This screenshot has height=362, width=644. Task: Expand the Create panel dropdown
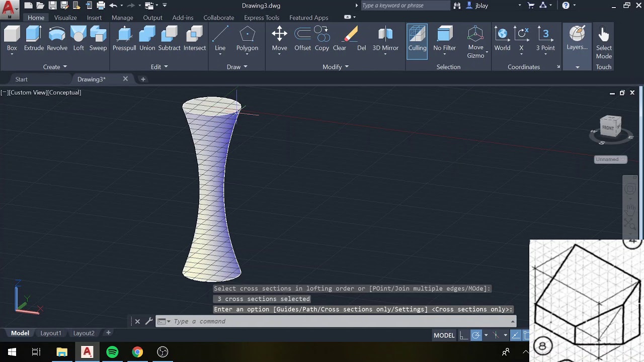(x=55, y=67)
